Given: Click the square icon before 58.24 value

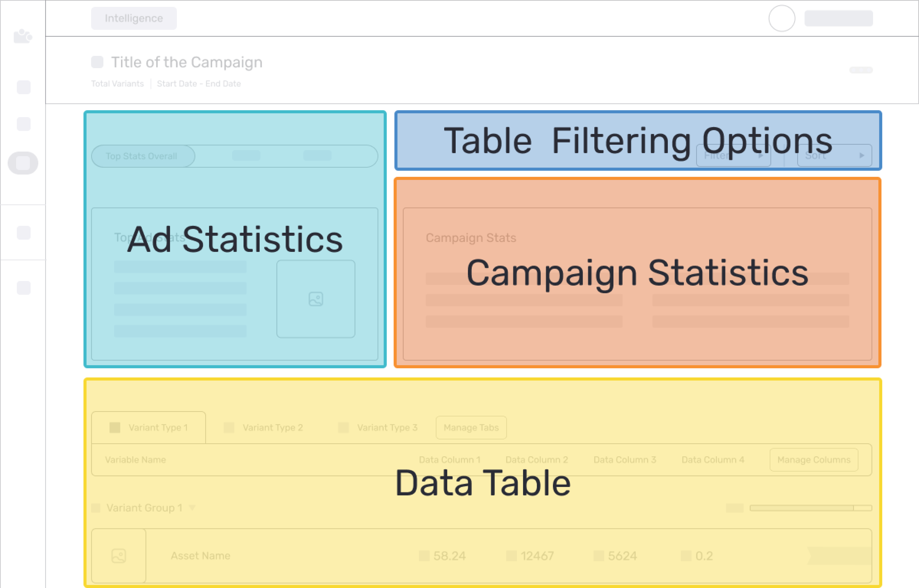Looking at the screenshot, I should pyautogui.click(x=424, y=556).
